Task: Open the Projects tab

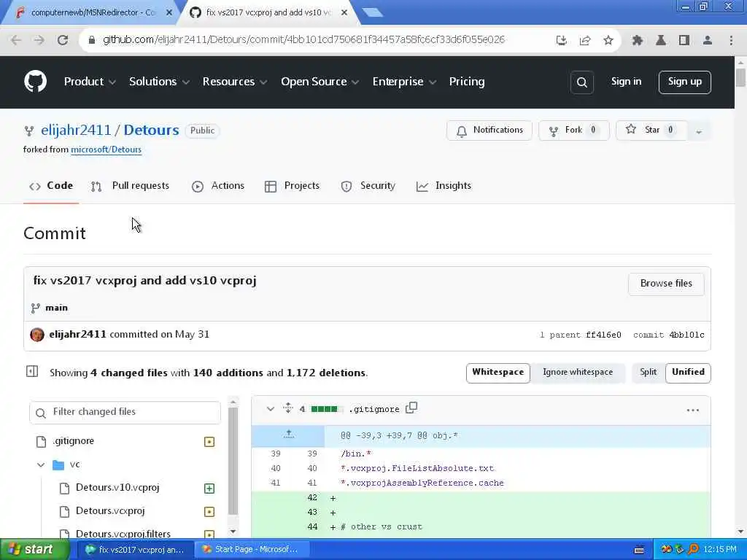Action: [x=292, y=186]
